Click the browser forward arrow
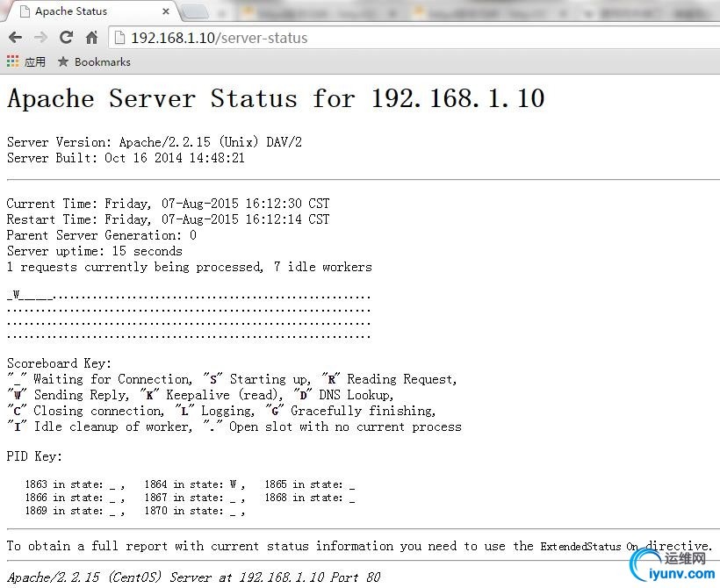 (x=41, y=38)
